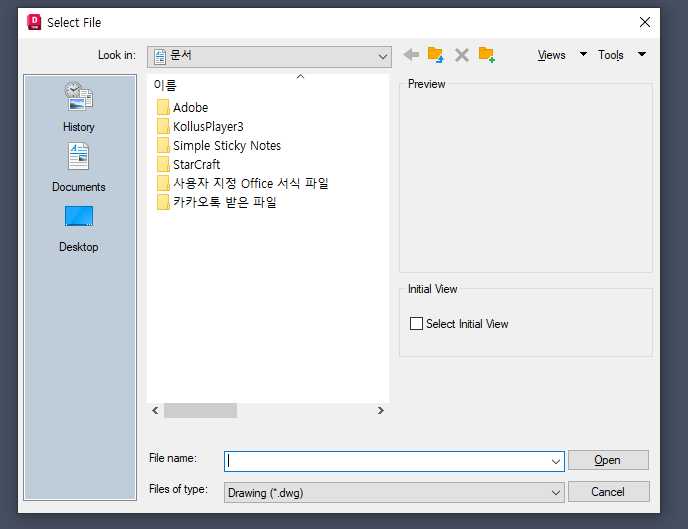Open the Views menu arrow

pyautogui.click(x=583, y=54)
